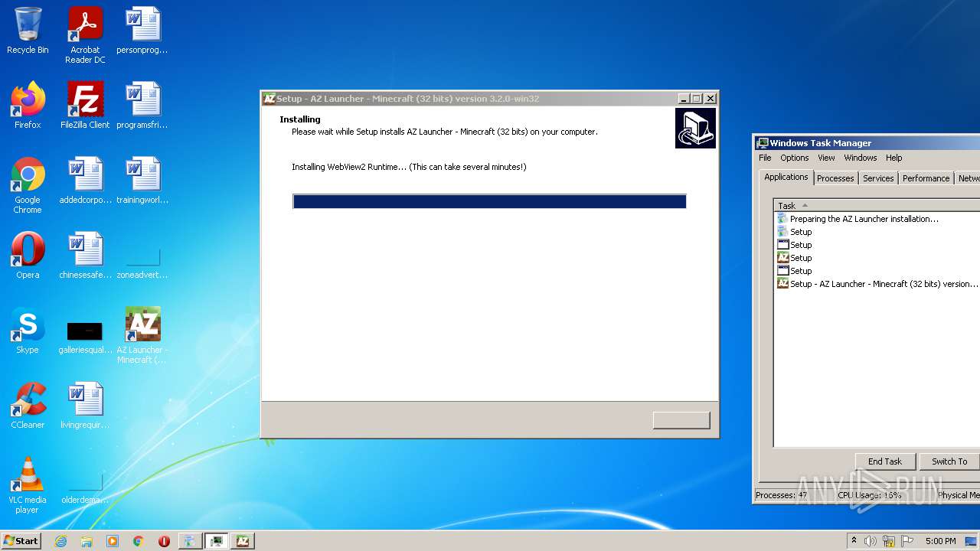Select 'Setup - AZ Launcher - Minecraft' task row
The image size is (980, 551).
[x=877, y=284]
